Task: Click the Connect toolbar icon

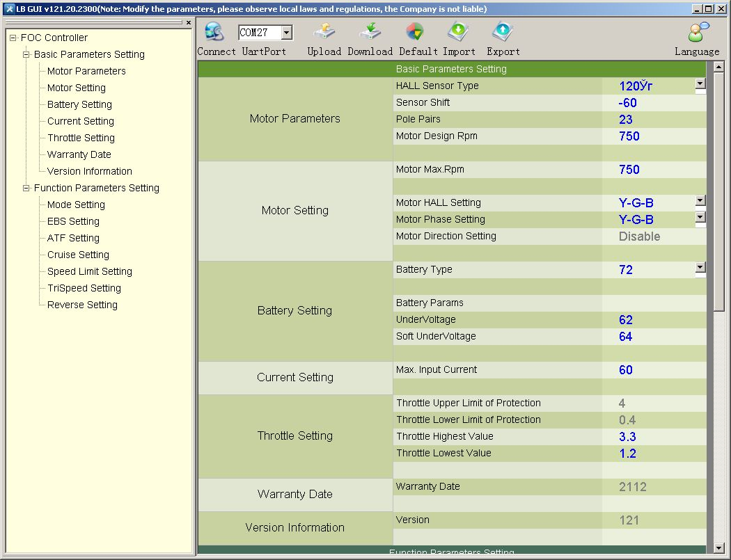Action: tap(214, 33)
